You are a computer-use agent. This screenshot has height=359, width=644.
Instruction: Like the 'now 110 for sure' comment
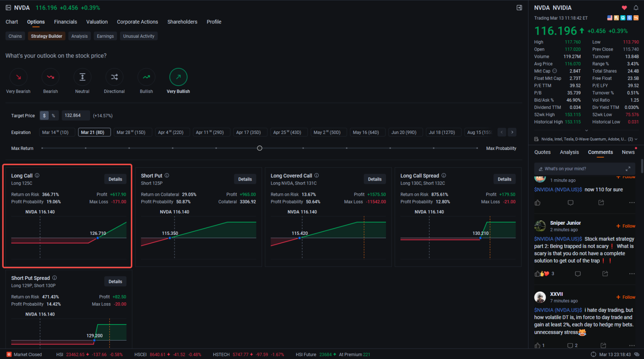pyautogui.click(x=537, y=203)
